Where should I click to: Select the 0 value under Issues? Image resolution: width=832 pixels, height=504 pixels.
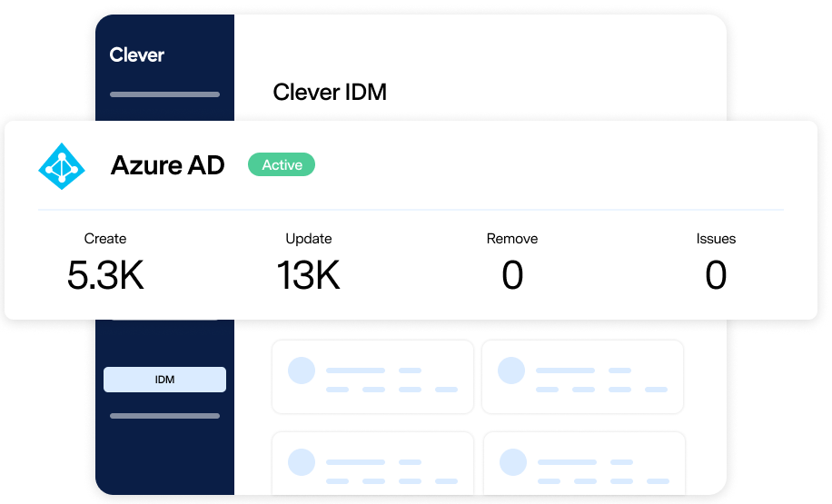pos(716,275)
